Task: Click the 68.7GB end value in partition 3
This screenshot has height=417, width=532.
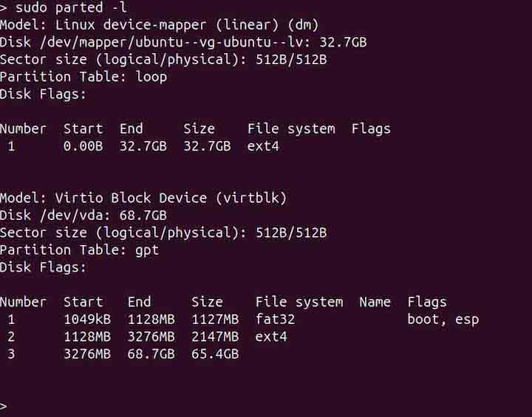Action: tap(151, 354)
